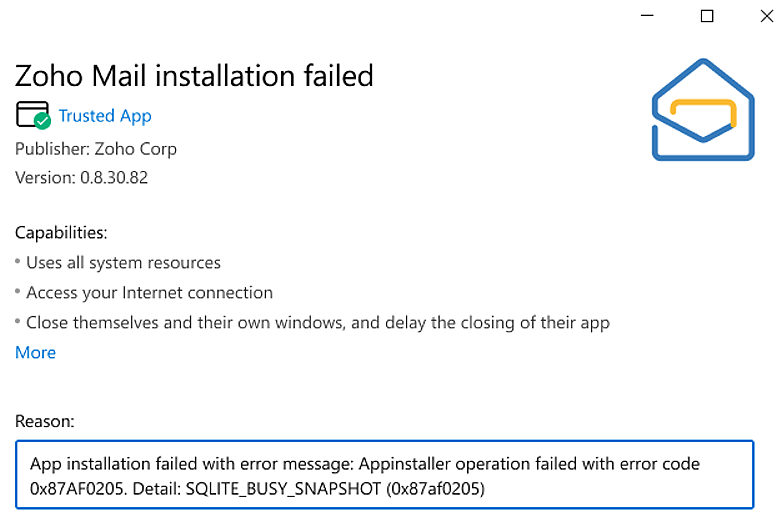This screenshot has width=780, height=518.
Task: Close the installer window
Action: [x=758, y=16]
